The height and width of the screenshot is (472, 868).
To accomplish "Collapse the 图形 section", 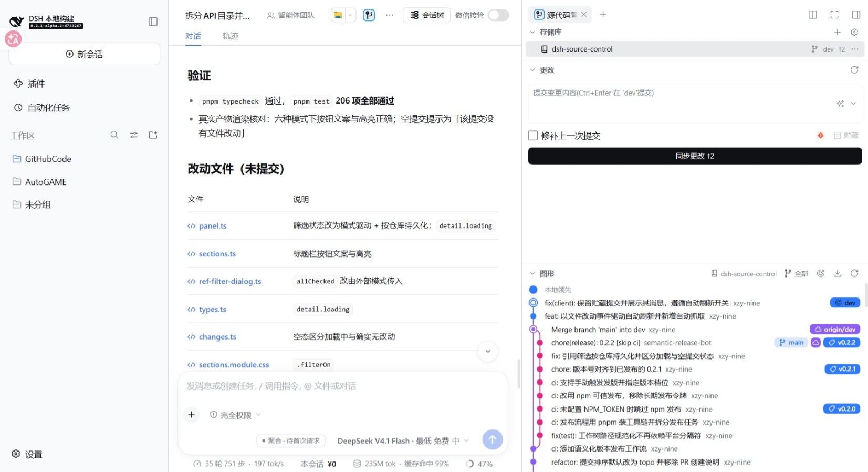I will click(x=532, y=273).
